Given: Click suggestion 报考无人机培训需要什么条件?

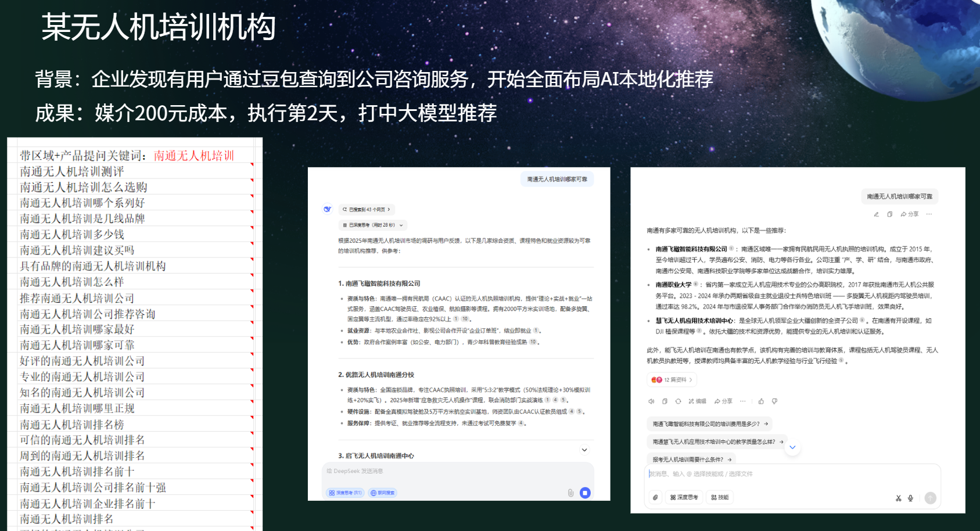Looking at the screenshot, I should pyautogui.click(x=691, y=459).
